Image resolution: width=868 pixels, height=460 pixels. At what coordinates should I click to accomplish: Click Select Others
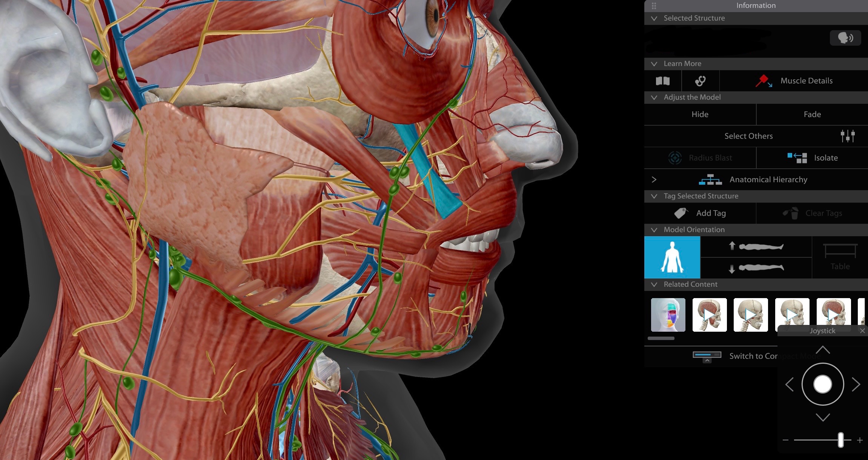pos(748,136)
